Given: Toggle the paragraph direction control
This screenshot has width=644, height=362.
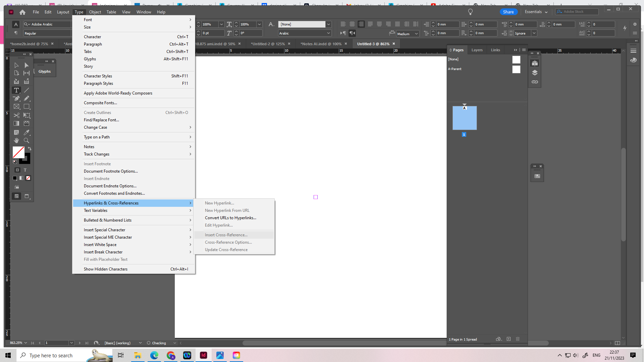Looking at the screenshot, I should pyautogui.click(x=352, y=33).
